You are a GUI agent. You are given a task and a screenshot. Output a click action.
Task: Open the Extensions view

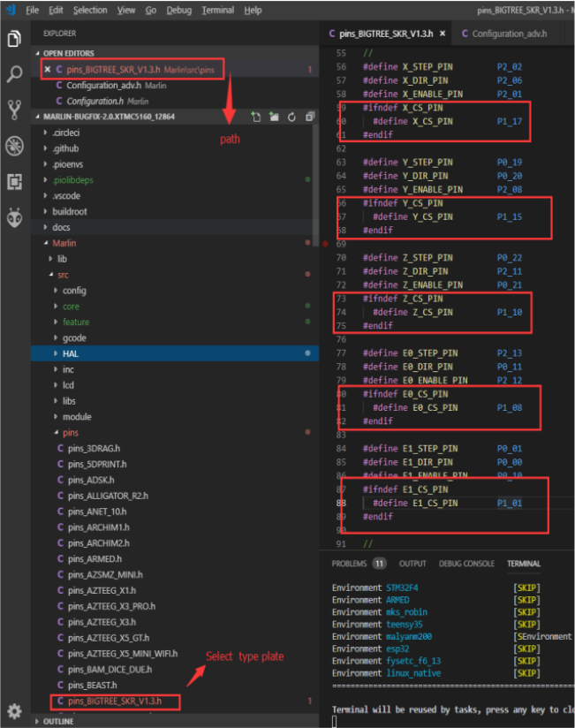click(x=15, y=181)
